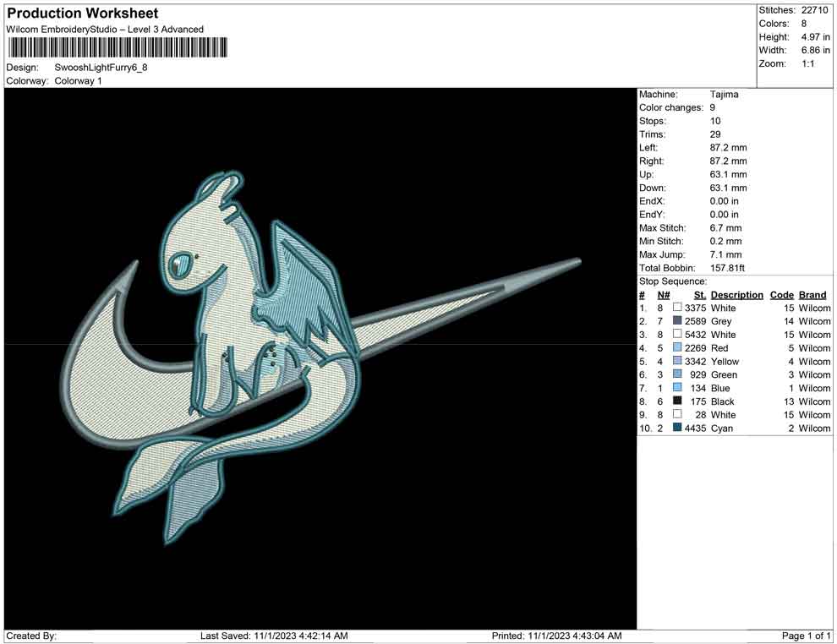Click the Yellow swatch with 3342 stitches
837x644 pixels.
click(677, 362)
